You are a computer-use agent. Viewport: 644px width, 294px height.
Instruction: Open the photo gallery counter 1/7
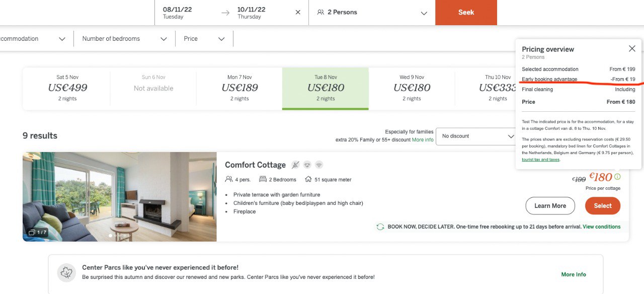pyautogui.click(x=38, y=232)
